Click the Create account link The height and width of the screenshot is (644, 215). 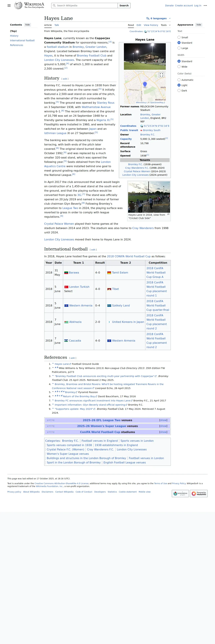click(x=184, y=6)
